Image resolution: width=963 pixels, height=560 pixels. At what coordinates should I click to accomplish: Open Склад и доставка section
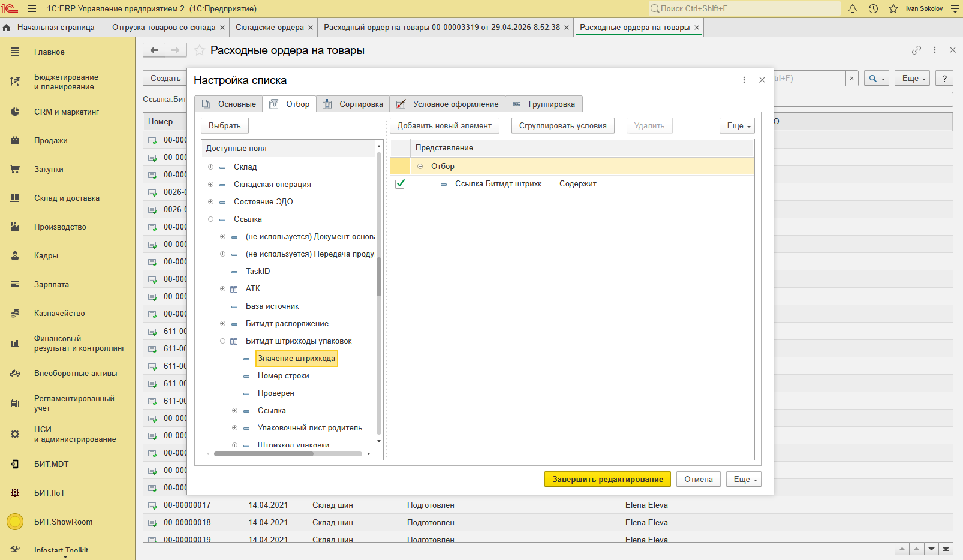[x=67, y=198]
